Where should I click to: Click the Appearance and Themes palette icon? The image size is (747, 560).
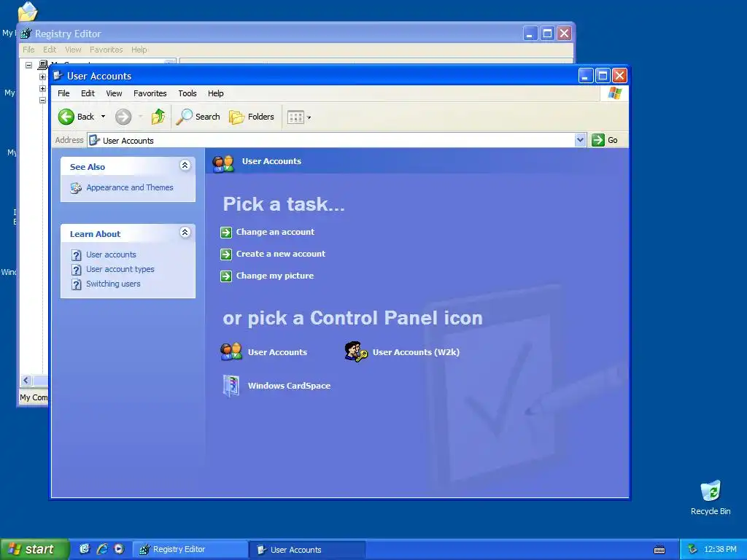(x=76, y=188)
